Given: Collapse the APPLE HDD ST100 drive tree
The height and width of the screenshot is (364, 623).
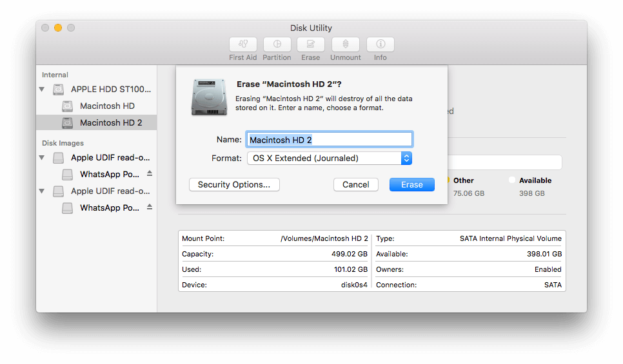Looking at the screenshot, I should tap(43, 90).
